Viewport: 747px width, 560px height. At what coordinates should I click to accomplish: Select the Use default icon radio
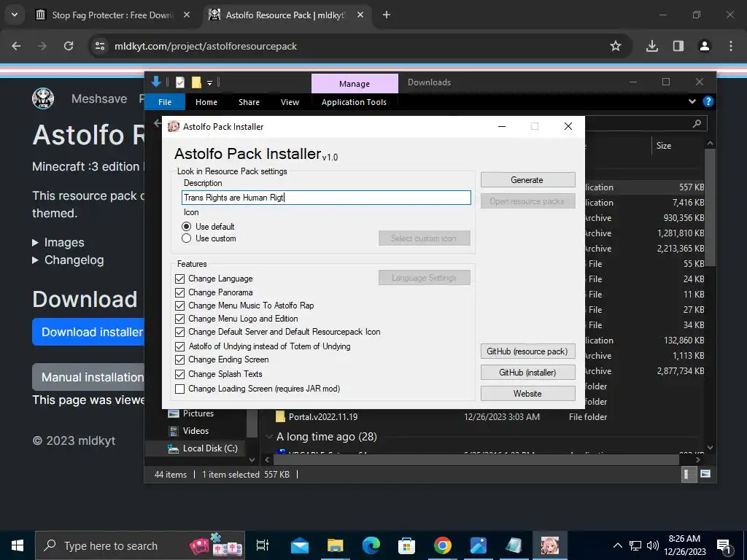[x=186, y=227]
